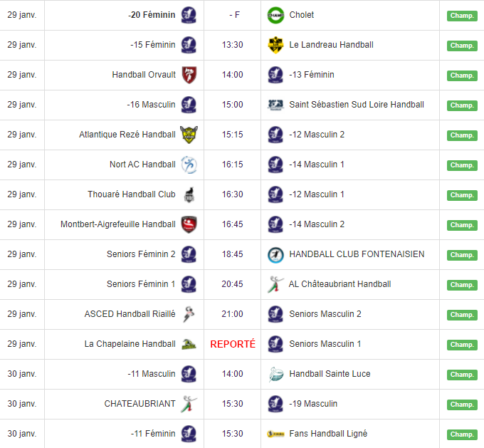Click Saint Sébastien Sud Loire Handball logo
484x448 pixels.
point(275,105)
